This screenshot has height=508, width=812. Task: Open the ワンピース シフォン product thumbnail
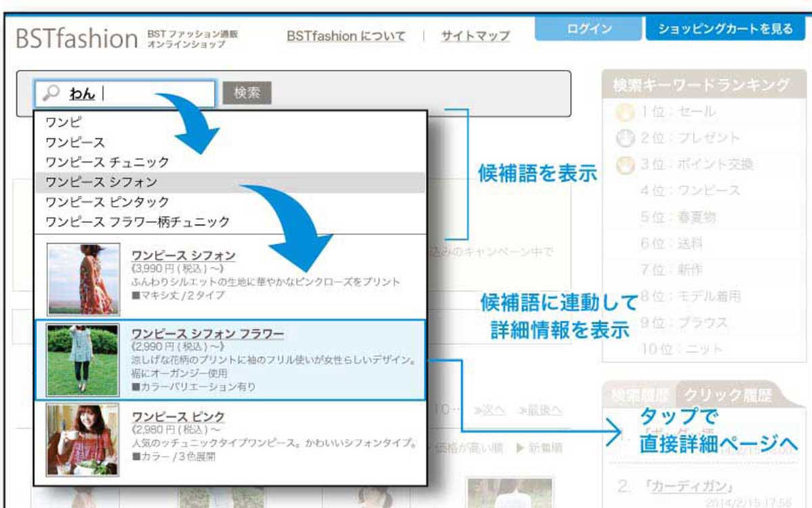(83, 279)
